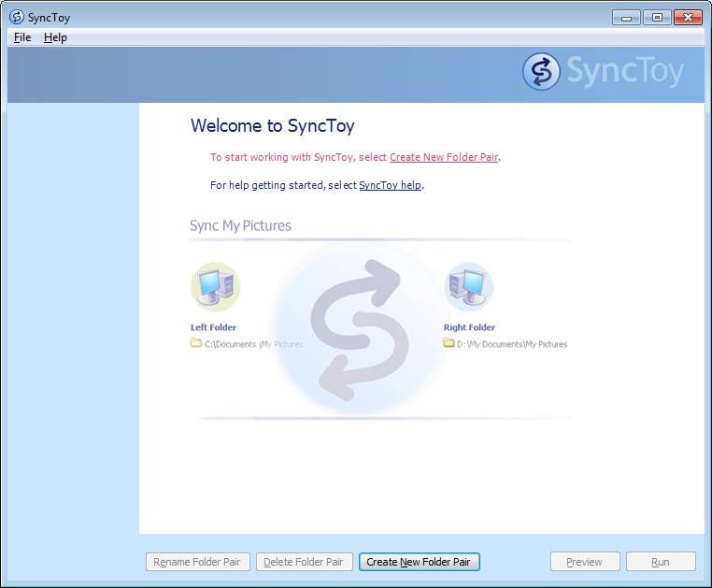712x588 pixels.
Task: Click the SyncToy title bar app icon
Action: point(17,17)
